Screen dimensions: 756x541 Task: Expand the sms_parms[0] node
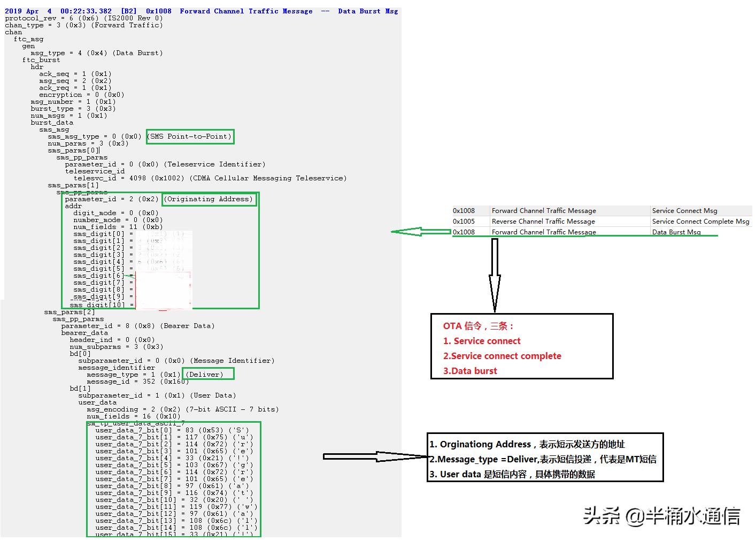[73, 150]
